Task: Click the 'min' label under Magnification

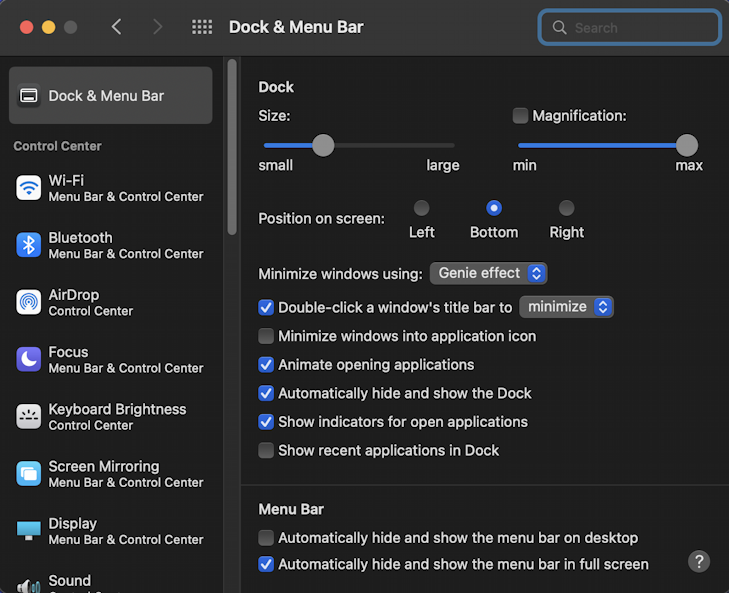Action: point(524,165)
